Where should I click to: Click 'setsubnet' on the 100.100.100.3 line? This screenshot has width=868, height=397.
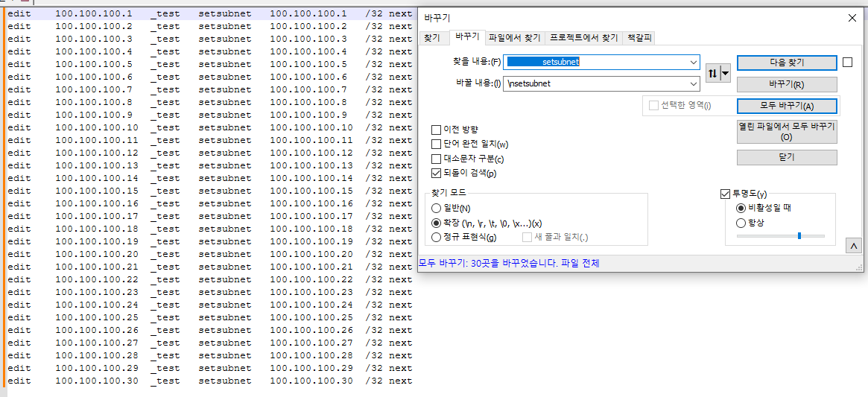tap(225, 39)
